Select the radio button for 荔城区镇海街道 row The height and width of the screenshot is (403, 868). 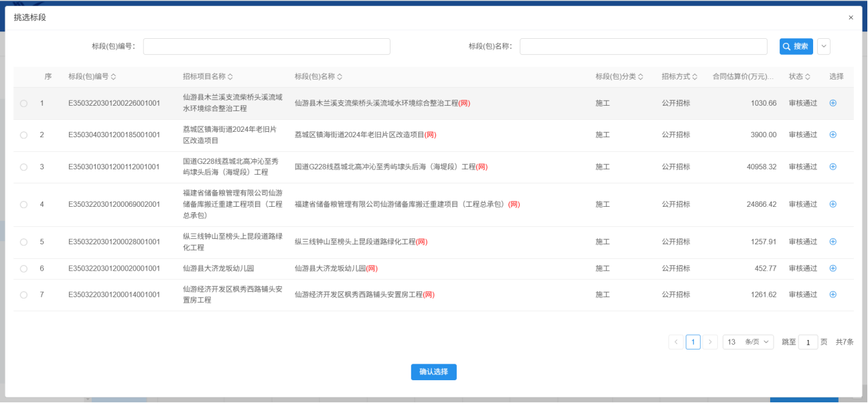(24, 135)
